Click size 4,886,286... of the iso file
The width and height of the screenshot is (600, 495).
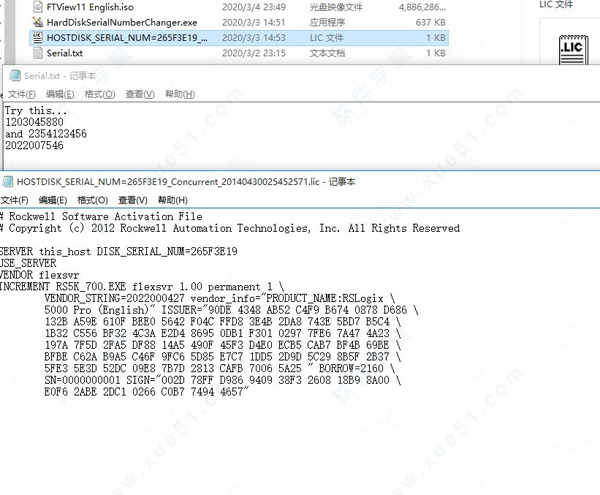coord(422,7)
